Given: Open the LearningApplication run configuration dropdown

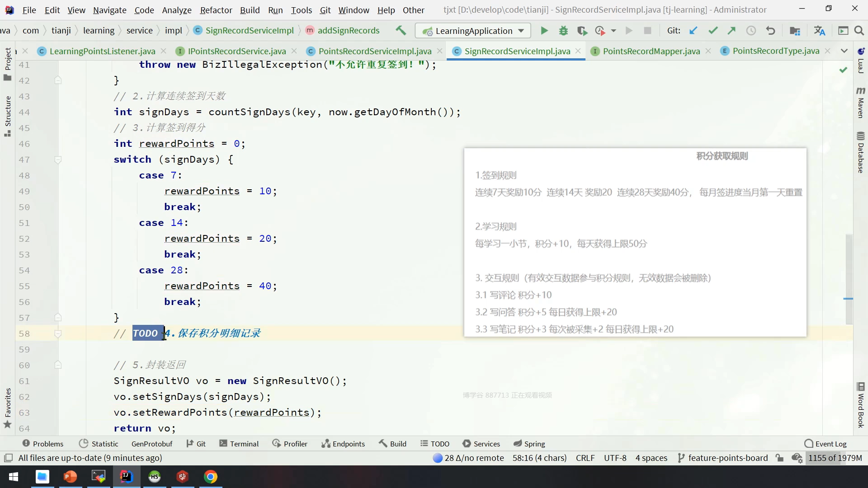Looking at the screenshot, I should 473,31.
